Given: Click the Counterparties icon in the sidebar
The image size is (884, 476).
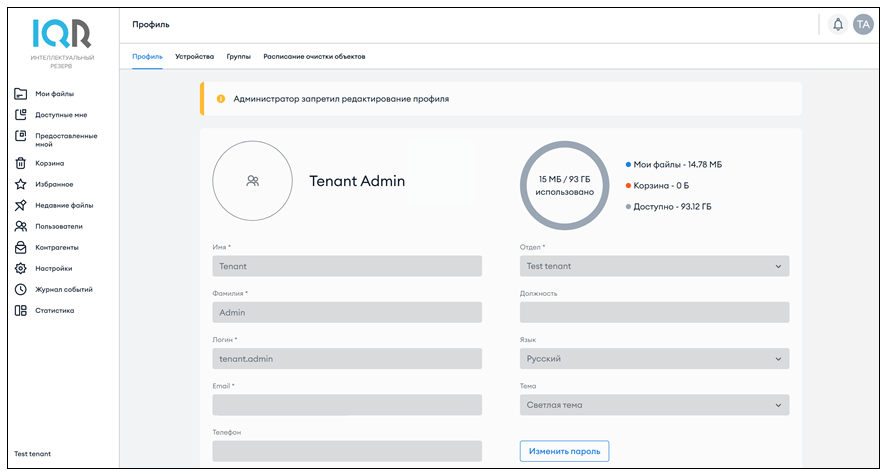Looking at the screenshot, I should pos(21,247).
